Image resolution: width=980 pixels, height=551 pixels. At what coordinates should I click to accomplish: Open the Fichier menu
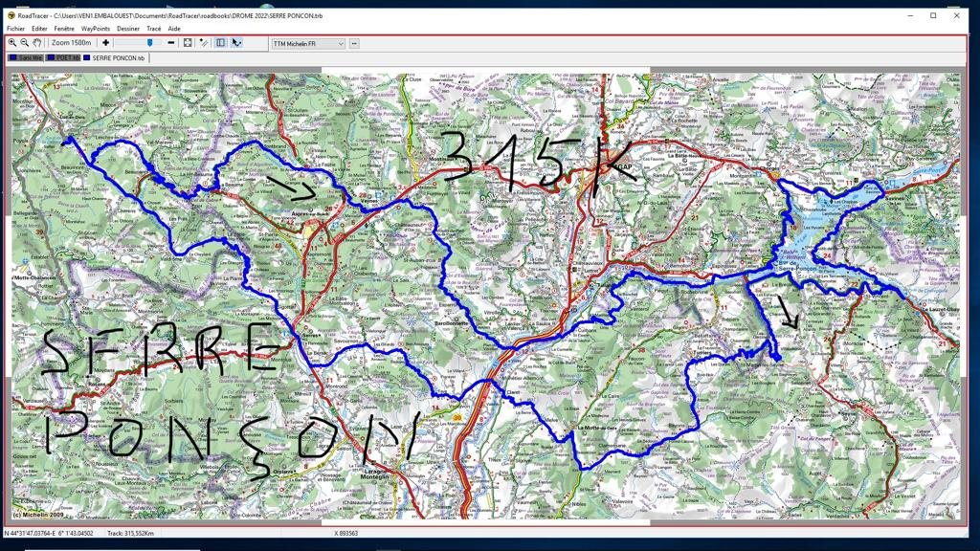click(x=15, y=29)
